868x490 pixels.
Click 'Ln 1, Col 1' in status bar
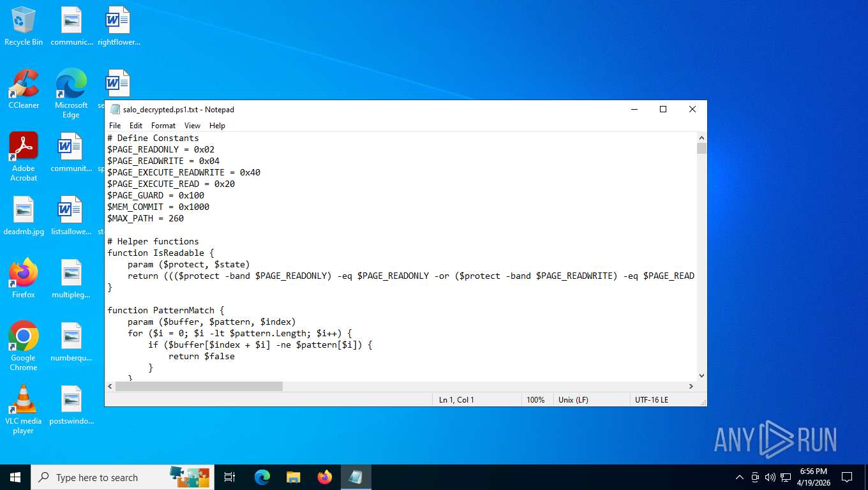(x=456, y=399)
